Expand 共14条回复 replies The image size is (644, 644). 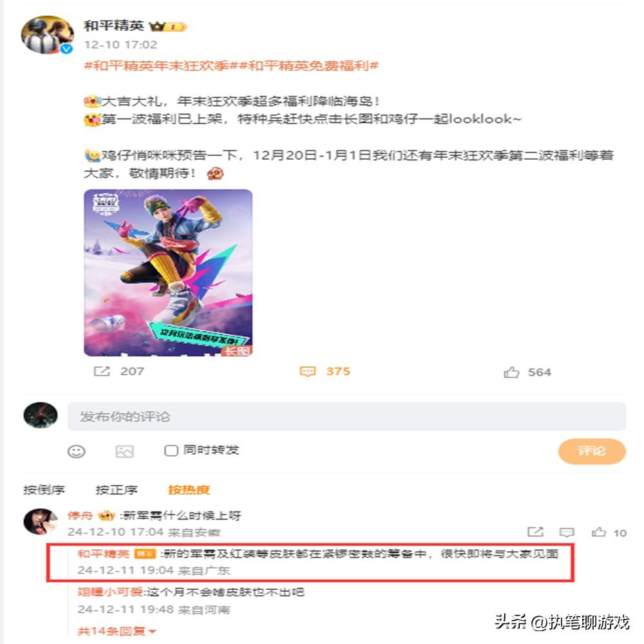click(117, 631)
